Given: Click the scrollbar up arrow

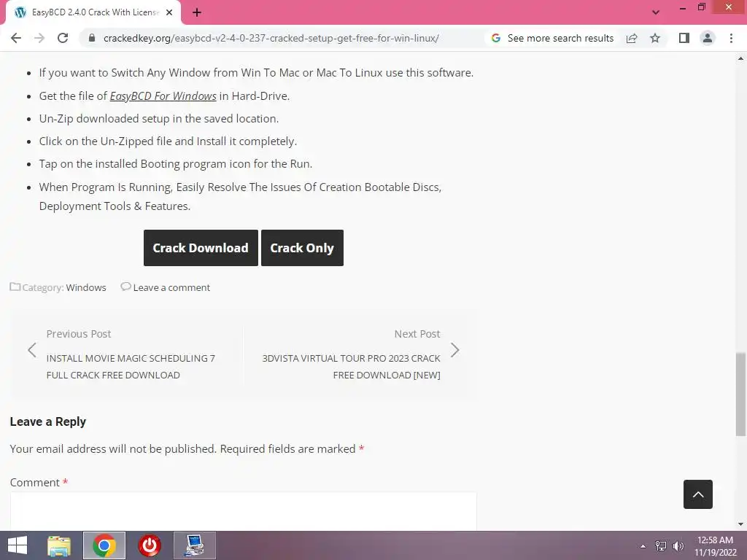Looking at the screenshot, I should pyautogui.click(x=740, y=58).
